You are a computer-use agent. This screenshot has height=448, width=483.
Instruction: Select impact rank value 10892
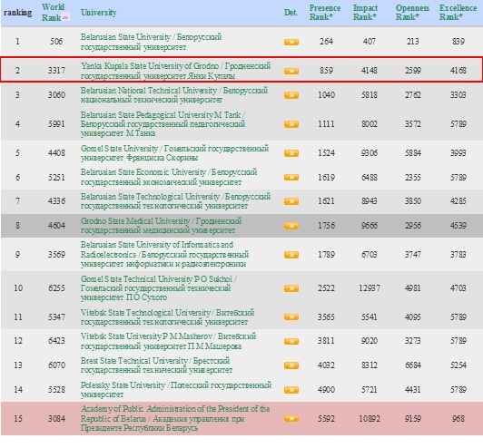tap(370, 418)
